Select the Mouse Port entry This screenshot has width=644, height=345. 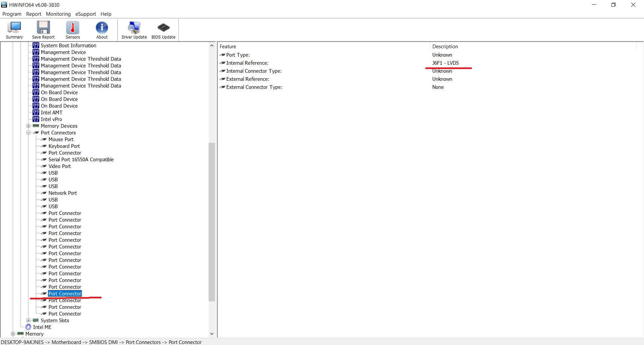[61, 139]
